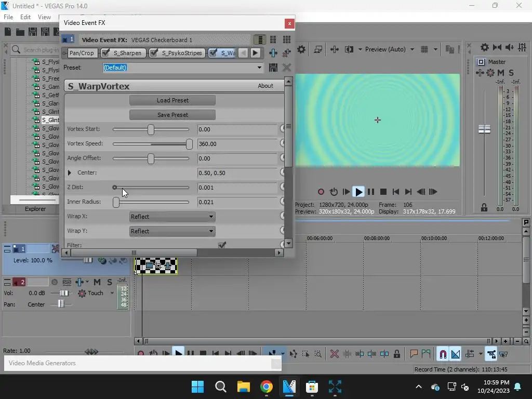Open the Wrap X dropdown
532x399 pixels.
click(172, 217)
